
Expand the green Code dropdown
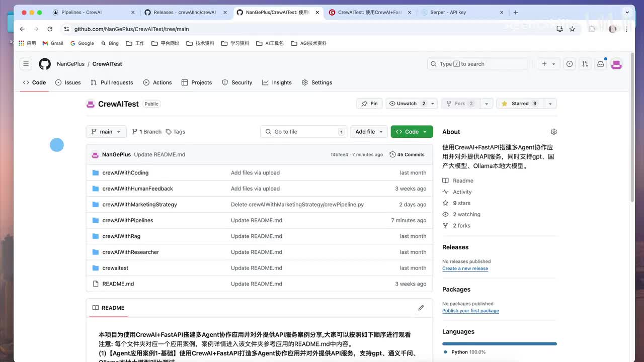click(x=412, y=132)
